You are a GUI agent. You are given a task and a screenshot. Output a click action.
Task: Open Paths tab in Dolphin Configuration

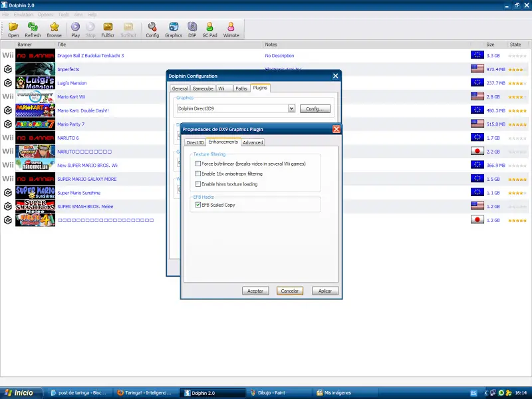pyautogui.click(x=241, y=88)
